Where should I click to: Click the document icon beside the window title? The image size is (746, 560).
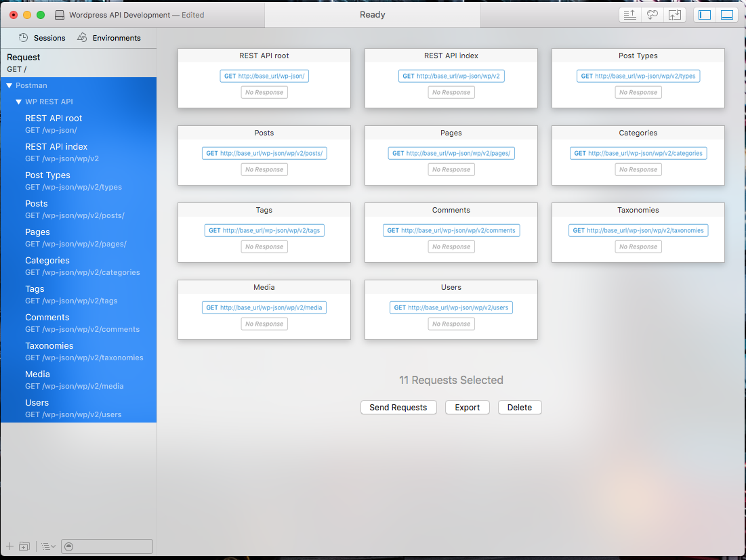pyautogui.click(x=60, y=15)
